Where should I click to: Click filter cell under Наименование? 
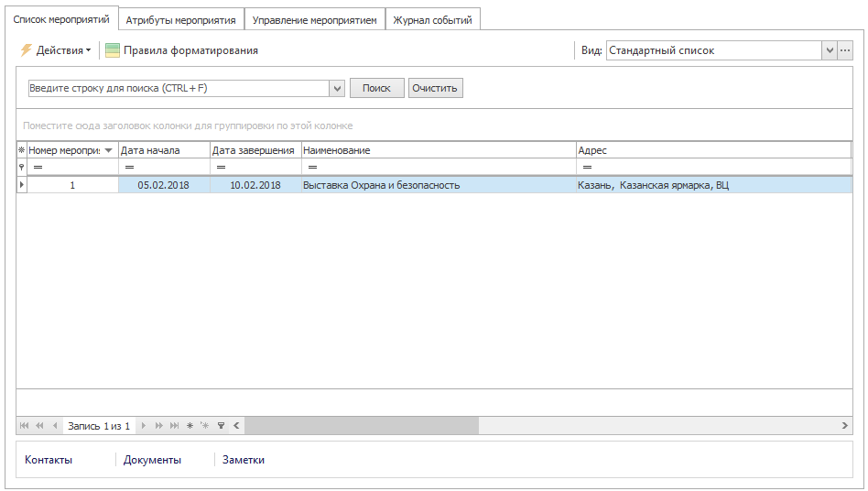[x=439, y=167]
